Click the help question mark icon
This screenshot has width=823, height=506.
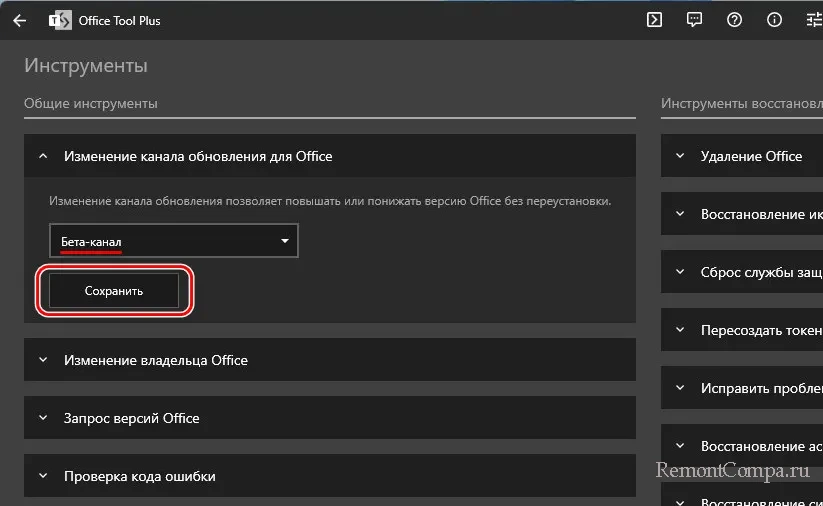tap(734, 20)
